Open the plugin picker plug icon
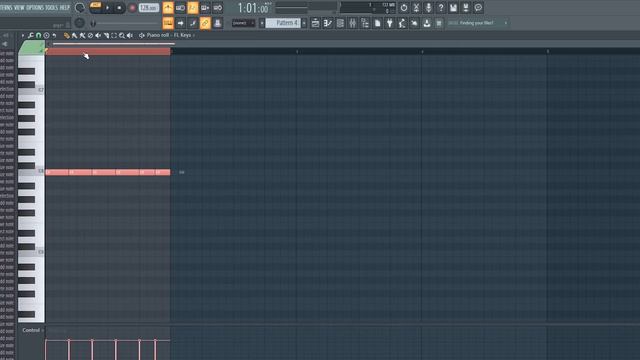The height and width of the screenshot is (360, 640). pyautogui.click(x=390, y=23)
